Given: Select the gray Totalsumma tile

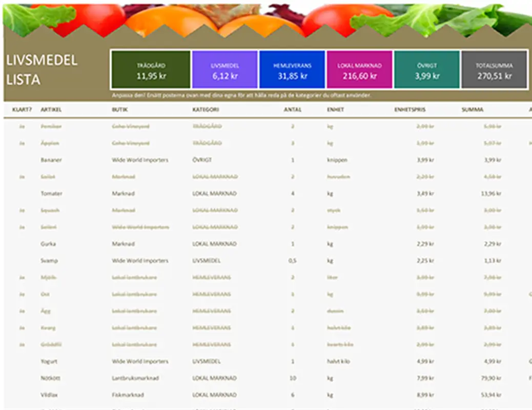Looking at the screenshot, I should pyautogui.click(x=494, y=70).
